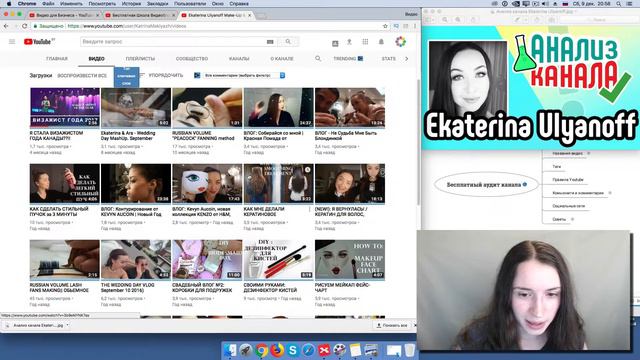
Task: Search within the channel magnifier icon
Action: pyautogui.click(x=318, y=59)
